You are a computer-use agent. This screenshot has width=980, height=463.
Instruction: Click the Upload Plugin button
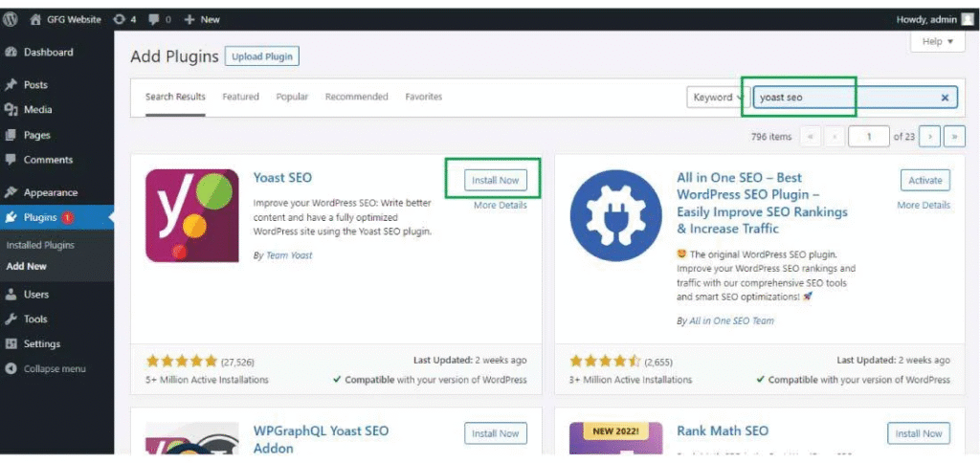pos(262,56)
